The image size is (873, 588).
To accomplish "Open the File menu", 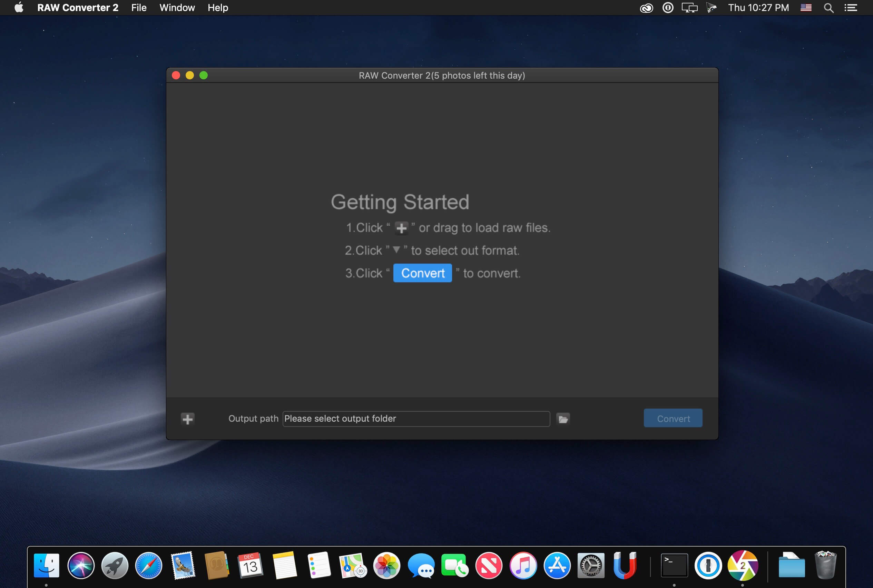I will (138, 8).
